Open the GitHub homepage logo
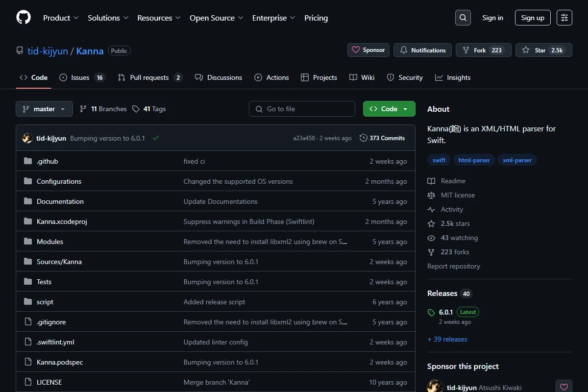 tap(24, 18)
